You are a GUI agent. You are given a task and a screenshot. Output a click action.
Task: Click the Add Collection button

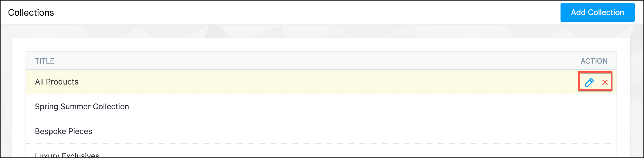pyautogui.click(x=597, y=12)
